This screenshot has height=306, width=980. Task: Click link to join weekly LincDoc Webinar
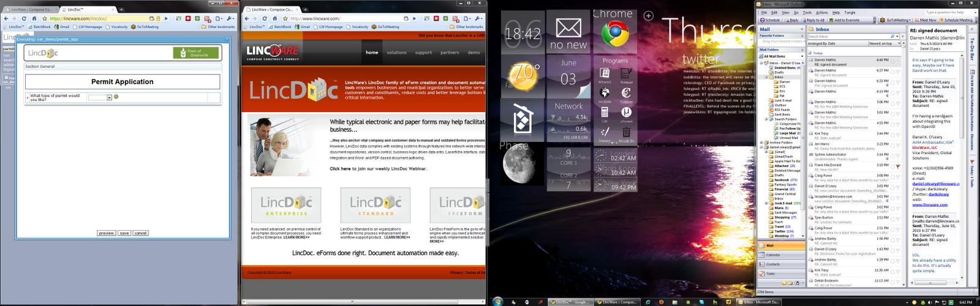pos(378,169)
